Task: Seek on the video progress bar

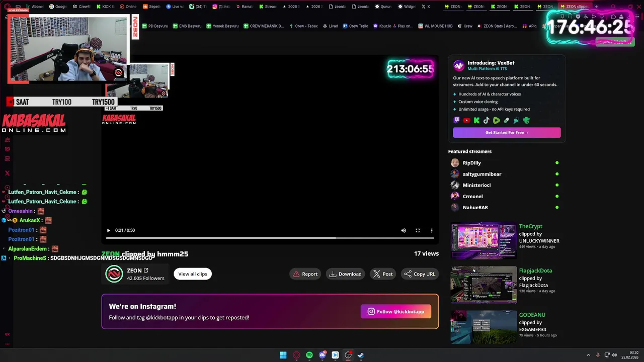Action: 270,238
